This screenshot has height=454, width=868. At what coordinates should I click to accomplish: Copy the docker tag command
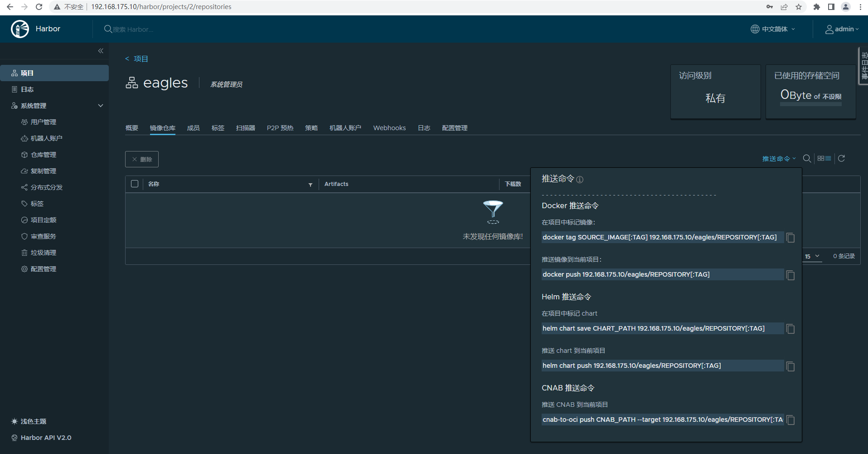790,238
